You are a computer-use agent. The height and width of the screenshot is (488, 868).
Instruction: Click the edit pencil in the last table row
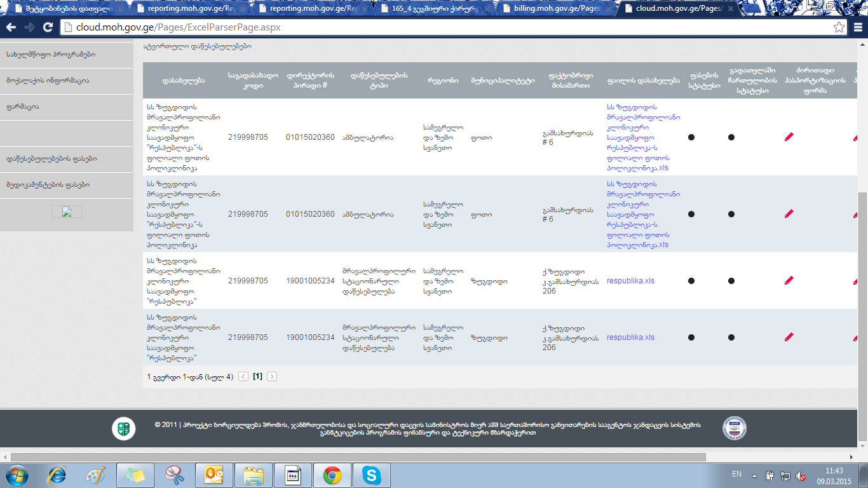point(789,337)
